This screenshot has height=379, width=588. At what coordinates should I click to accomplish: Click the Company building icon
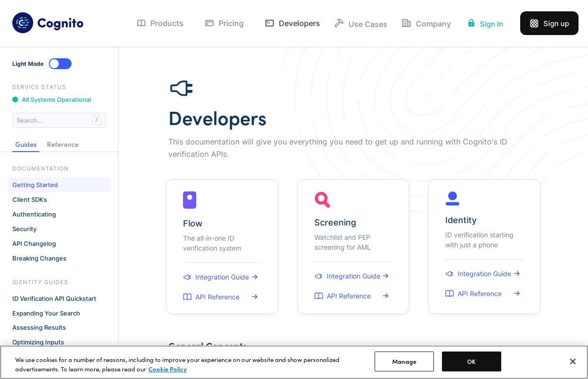406,23
